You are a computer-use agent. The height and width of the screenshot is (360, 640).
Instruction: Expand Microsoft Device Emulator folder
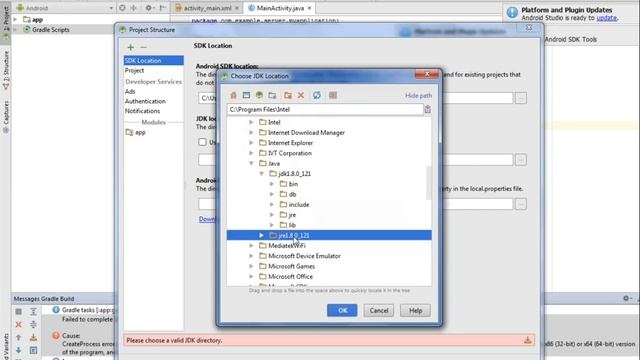coord(251,256)
